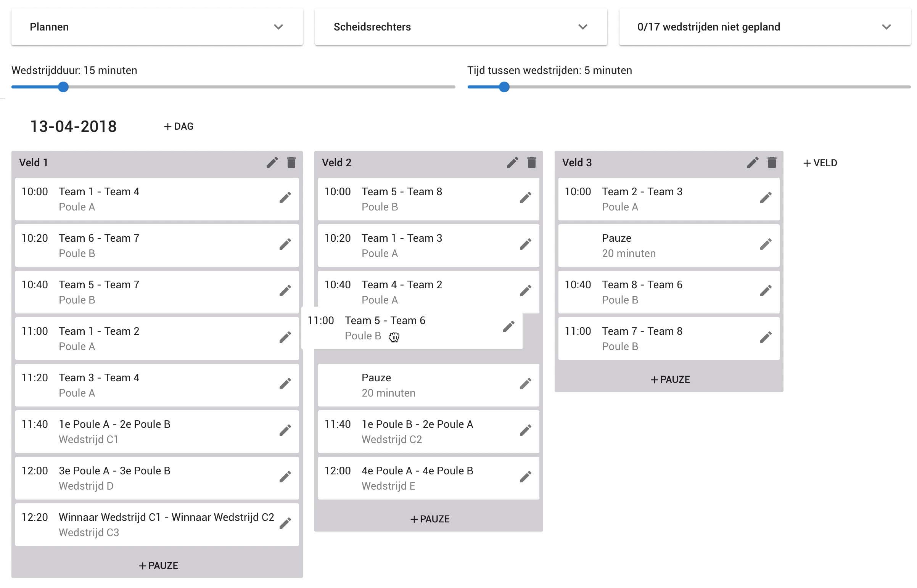Delete the Veld 3 field

point(772,163)
